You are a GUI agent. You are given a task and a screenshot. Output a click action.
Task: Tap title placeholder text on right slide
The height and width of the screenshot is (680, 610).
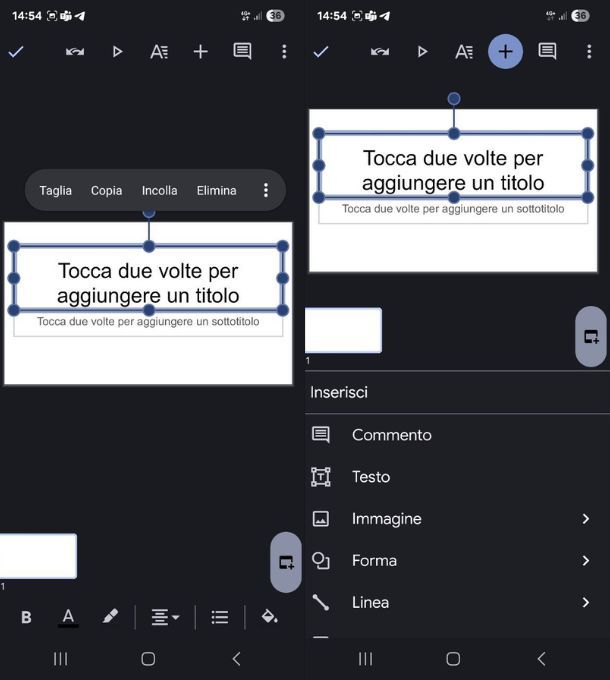453,170
